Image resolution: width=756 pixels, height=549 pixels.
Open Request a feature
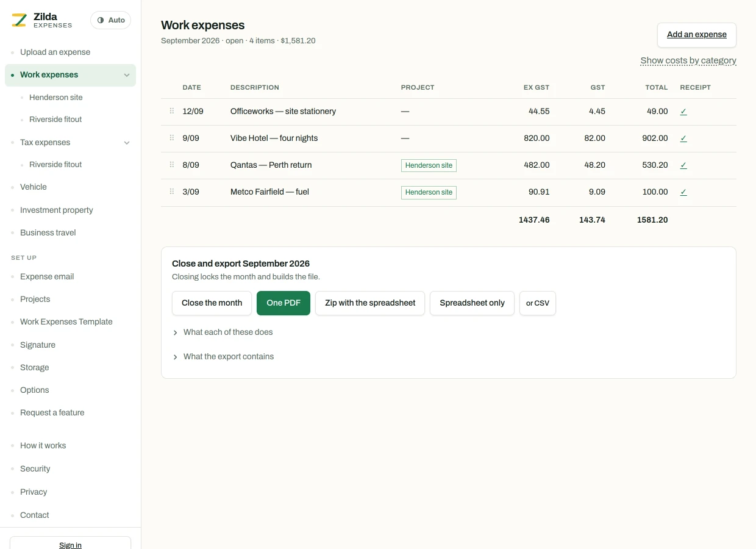pos(52,412)
